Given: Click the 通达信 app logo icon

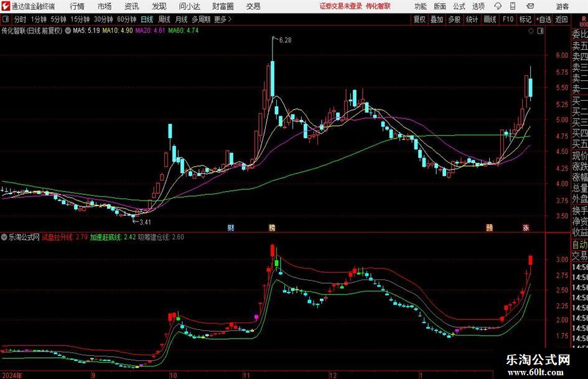Looking at the screenshot, I should pyautogui.click(x=6, y=6).
